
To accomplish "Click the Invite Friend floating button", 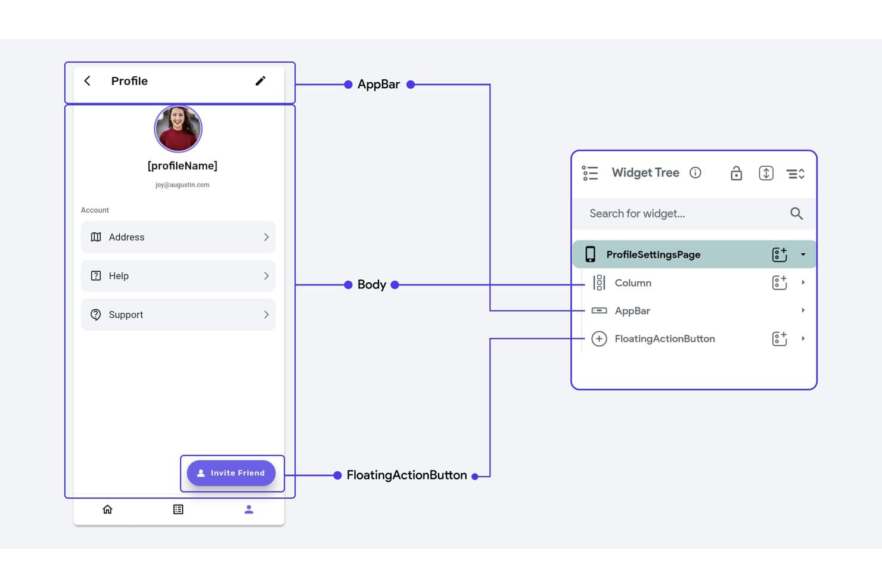I will (231, 473).
